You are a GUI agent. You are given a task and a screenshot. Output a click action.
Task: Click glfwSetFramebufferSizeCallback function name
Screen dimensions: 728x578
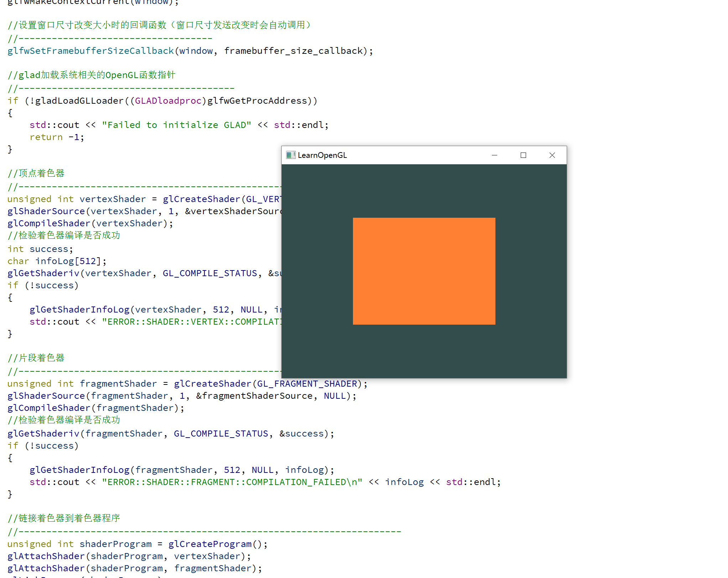(x=91, y=51)
